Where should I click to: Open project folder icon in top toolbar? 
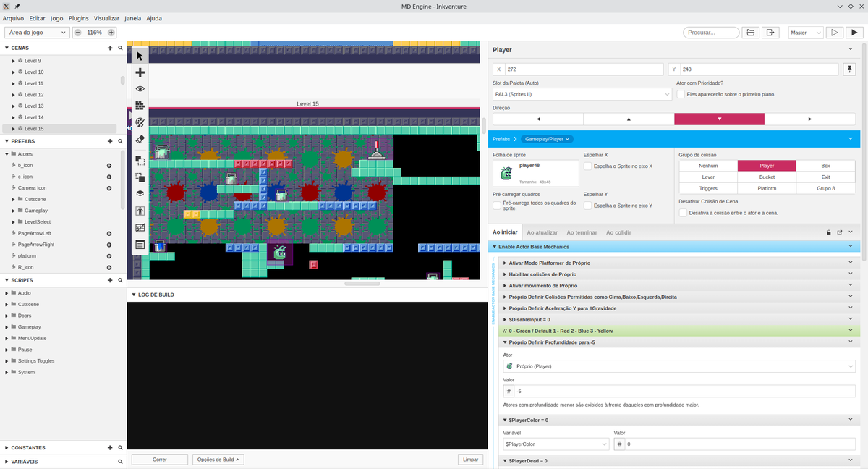pos(750,33)
